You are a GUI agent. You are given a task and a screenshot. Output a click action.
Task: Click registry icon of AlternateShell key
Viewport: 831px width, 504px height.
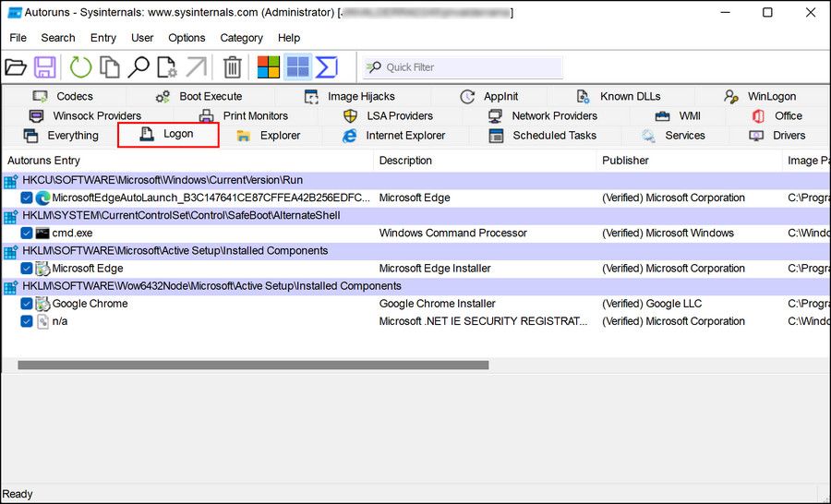[x=10, y=217]
